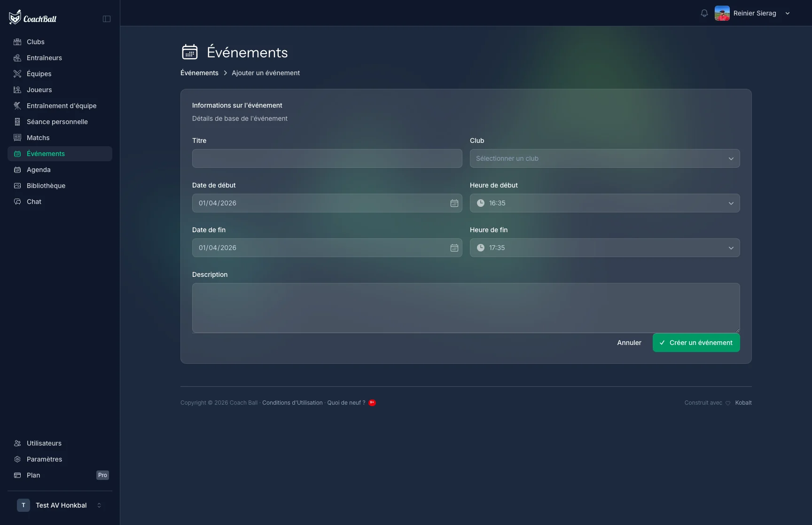Click the CoachBall logo

coord(32,18)
